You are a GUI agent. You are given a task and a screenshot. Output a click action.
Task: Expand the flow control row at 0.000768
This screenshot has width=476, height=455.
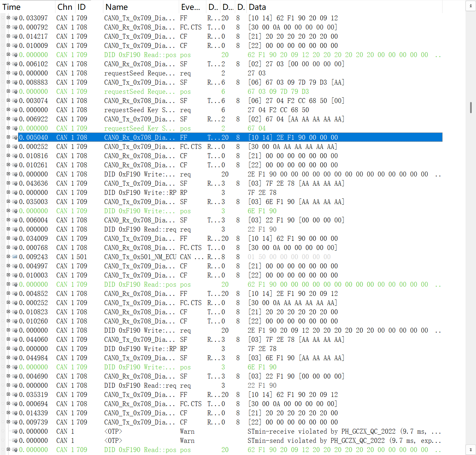[8, 247]
